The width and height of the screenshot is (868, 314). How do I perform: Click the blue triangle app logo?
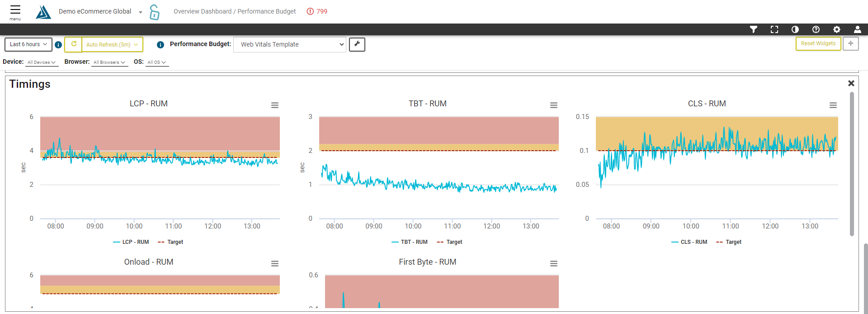click(x=43, y=12)
